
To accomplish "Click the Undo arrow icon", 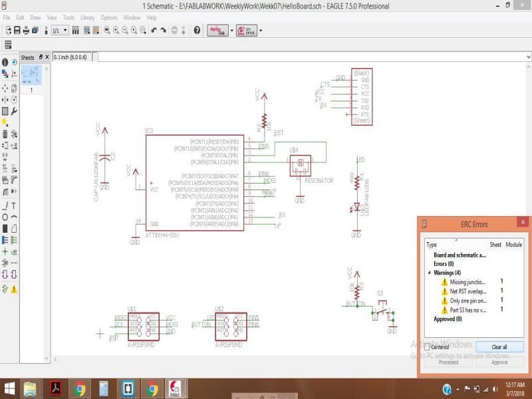I will point(154,30).
